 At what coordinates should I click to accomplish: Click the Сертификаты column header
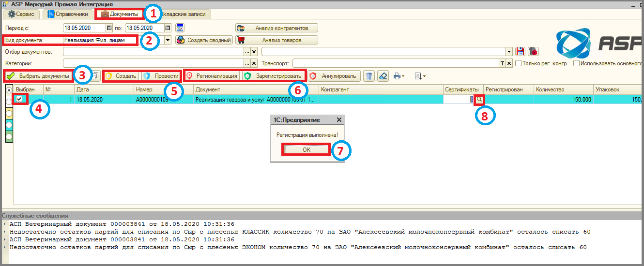click(463, 90)
